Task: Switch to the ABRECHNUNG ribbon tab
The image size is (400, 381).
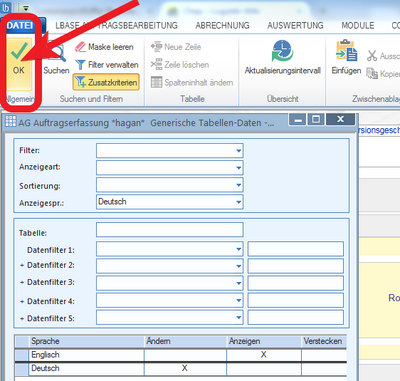Action: (x=222, y=25)
